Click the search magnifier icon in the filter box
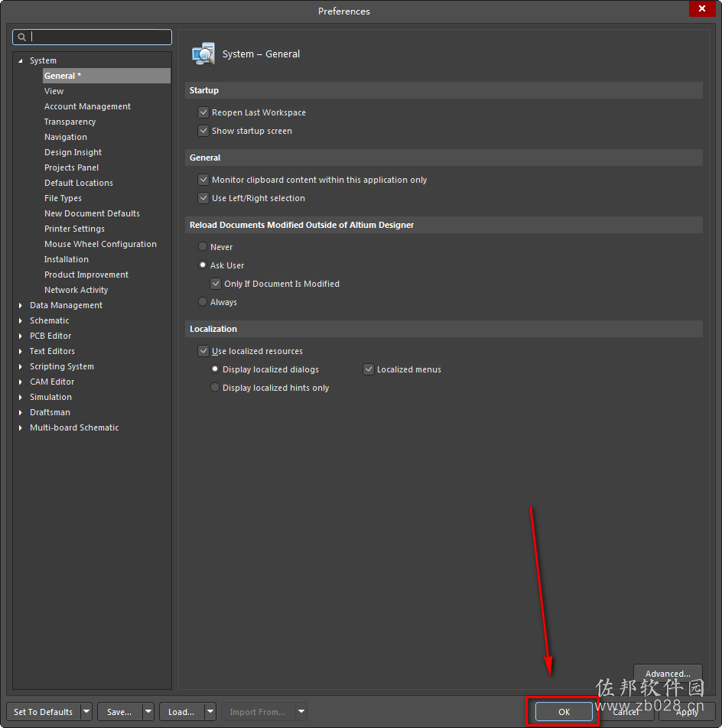This screenshot has width=722, height=728. point(21,37)
